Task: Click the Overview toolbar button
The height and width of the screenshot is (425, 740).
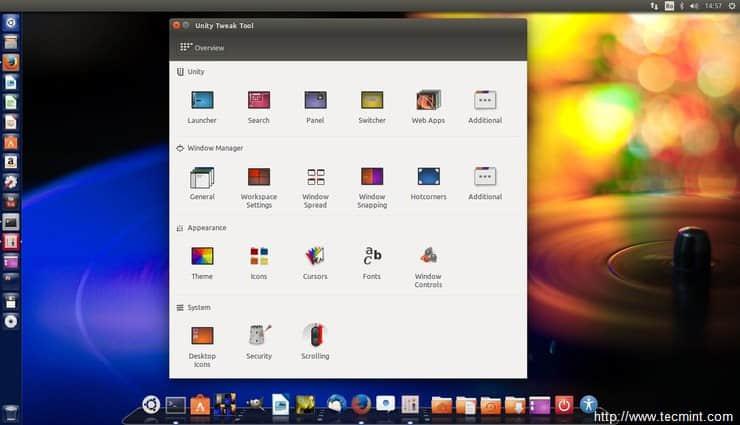Action: (202, 47)
